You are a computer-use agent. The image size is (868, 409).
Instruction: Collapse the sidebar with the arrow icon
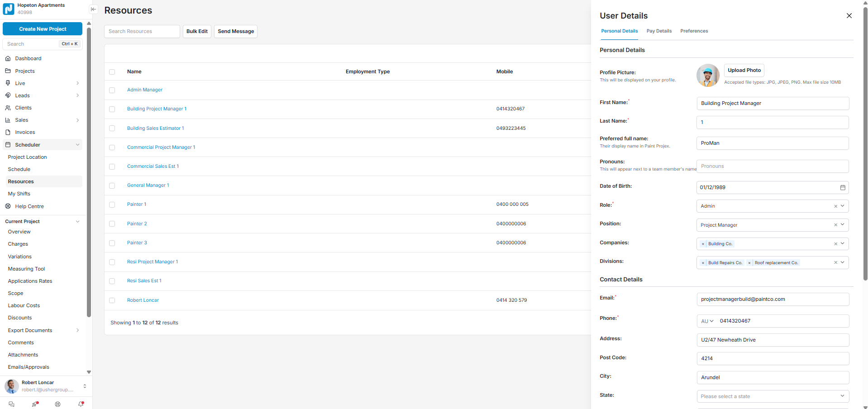(93, 9)
